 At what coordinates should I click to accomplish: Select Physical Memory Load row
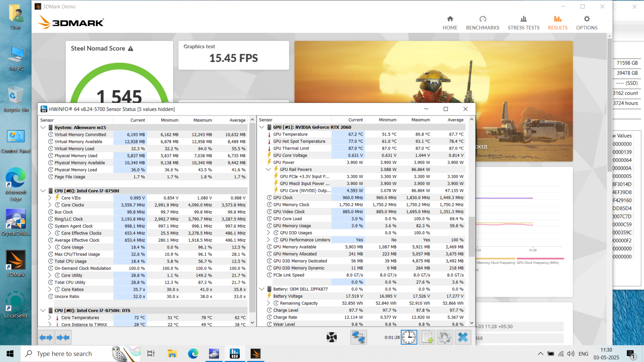143,170
